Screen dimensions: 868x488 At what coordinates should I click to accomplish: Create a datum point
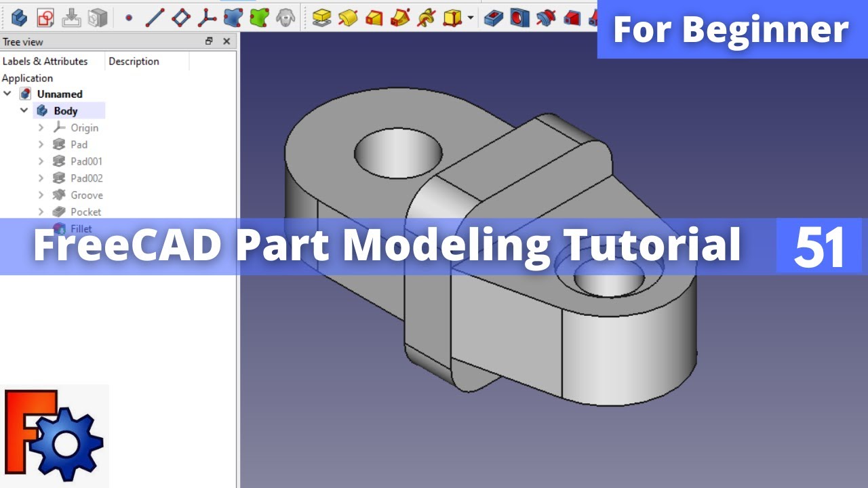click(129, 18)
